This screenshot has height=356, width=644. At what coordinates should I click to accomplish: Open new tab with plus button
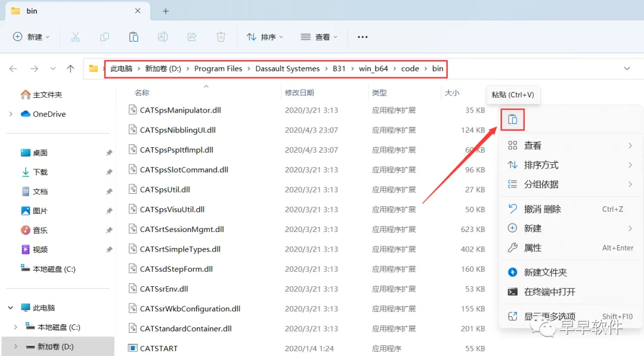166,11
